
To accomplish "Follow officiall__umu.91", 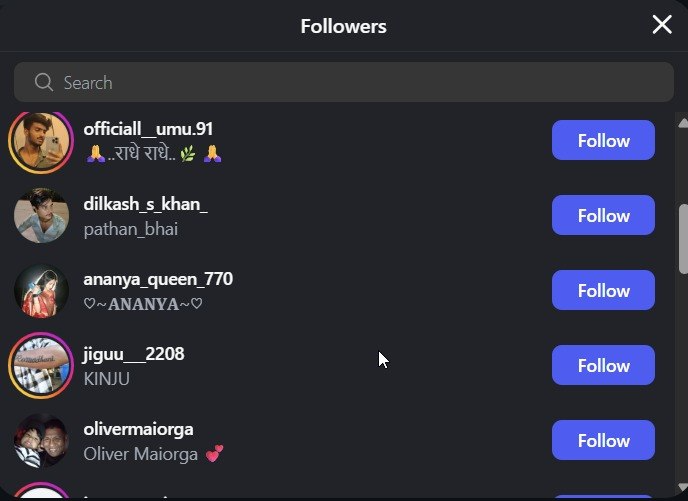I will point(603,140).
